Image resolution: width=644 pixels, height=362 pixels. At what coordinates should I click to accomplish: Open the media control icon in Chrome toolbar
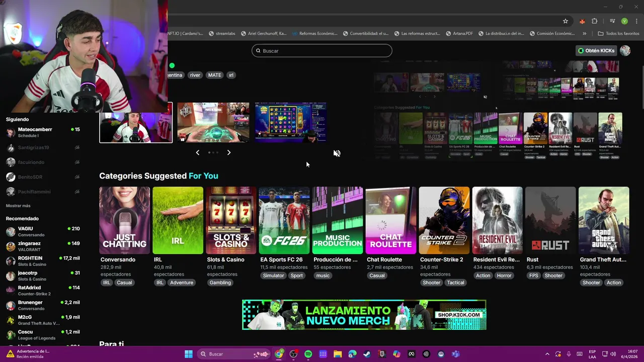point(612,21)
